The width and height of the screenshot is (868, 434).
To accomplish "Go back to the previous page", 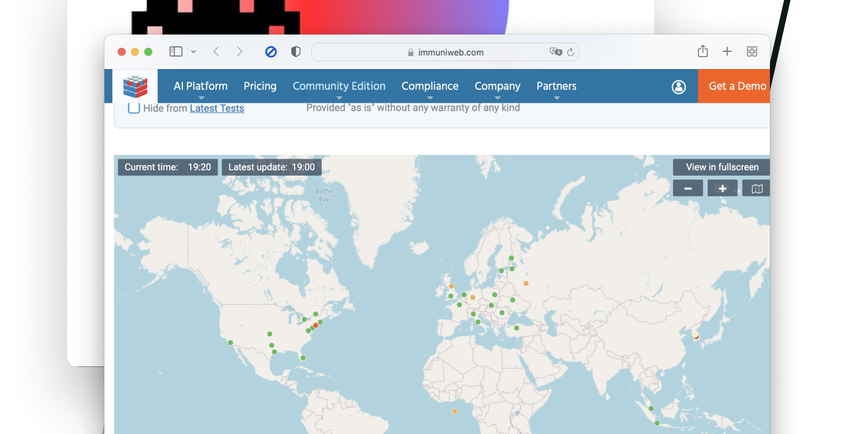I will pos(216,51).
